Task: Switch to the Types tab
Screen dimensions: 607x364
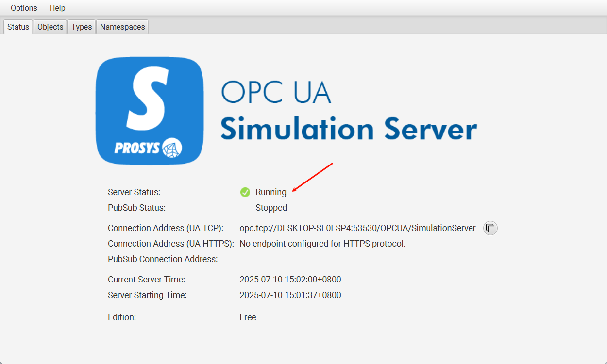Action: (82, 27)
